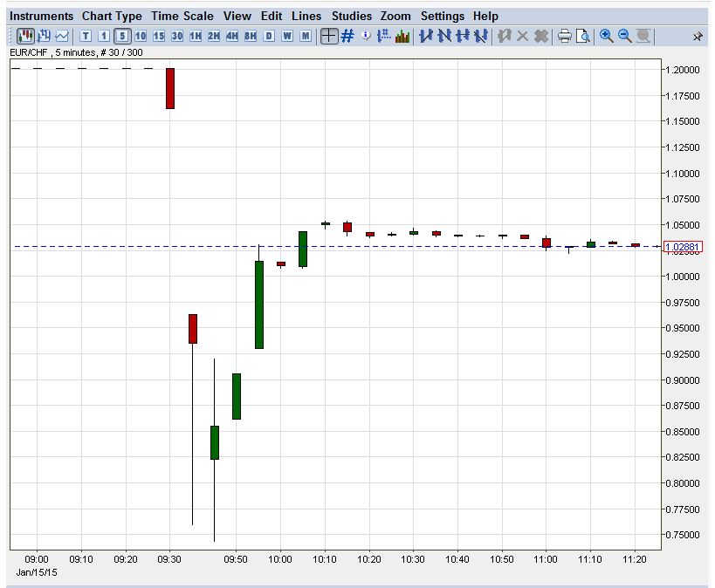Screen dimensions: 715x588
Task: Zoom out using the magnifier minus icon
Action: [622, 36]
